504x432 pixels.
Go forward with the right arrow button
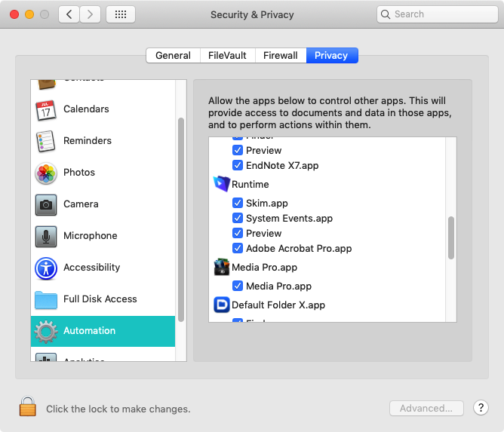(x=90, y=14)
